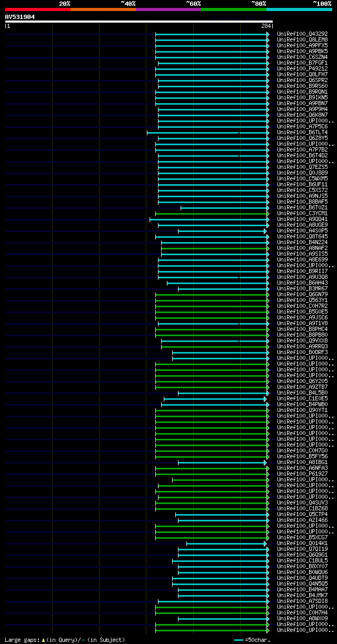Click the purple ~60% identity legend segment
Image resolution: width=337 pixels, height=644 pixels.
(x=168, y=9)
